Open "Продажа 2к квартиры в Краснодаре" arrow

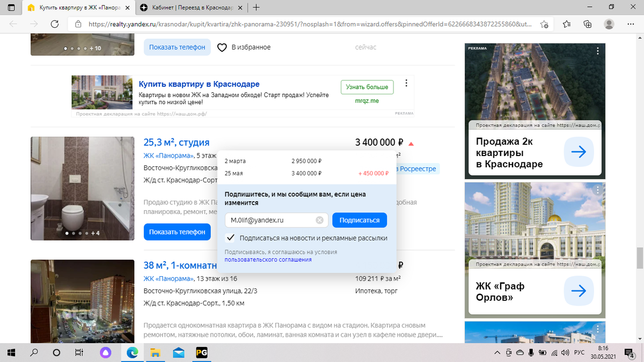[x=579, y=152]
